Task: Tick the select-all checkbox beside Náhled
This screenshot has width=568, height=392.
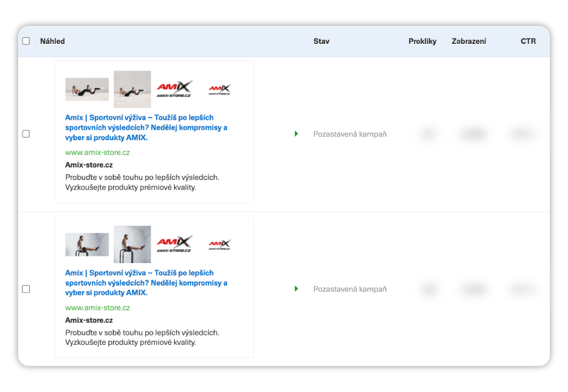Action: tap(26, 41)
